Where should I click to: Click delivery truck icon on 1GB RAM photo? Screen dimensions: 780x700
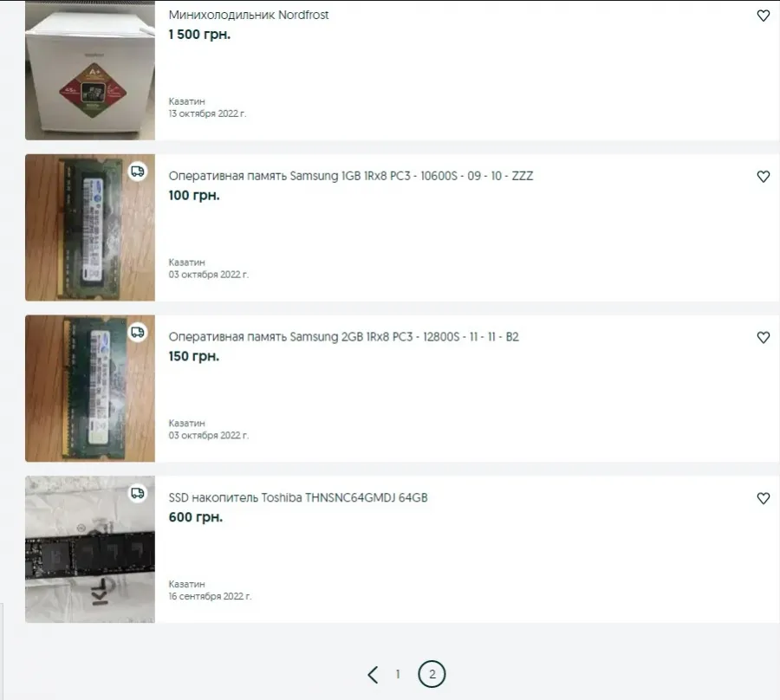(x=138, y=172)
